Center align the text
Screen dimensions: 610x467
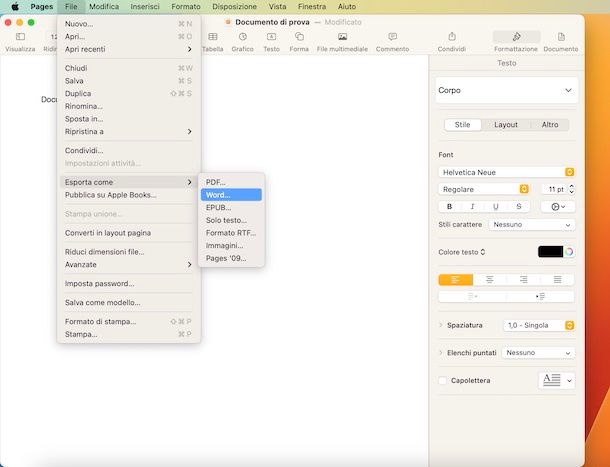coord(489,279)
